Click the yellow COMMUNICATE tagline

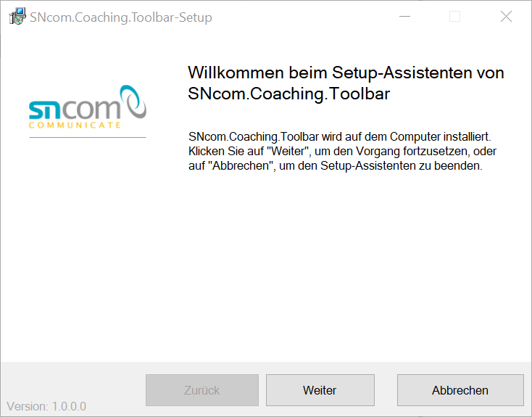click(x=75, y=125)
